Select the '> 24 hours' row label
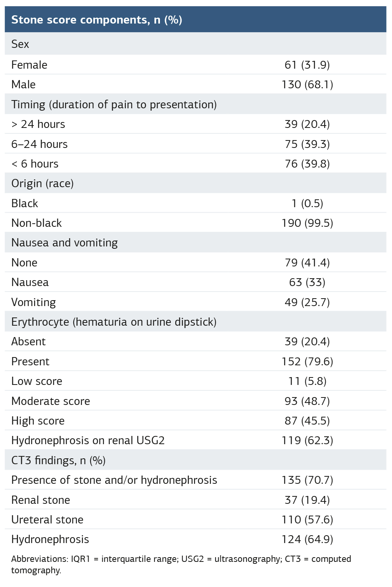The width and height of the screenshot is (392, 587). [38, 124]
